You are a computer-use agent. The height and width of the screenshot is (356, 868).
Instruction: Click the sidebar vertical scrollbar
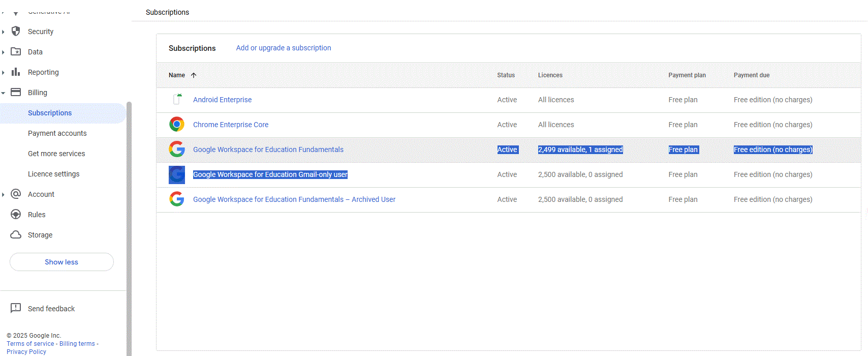click(x=129, y=228)
